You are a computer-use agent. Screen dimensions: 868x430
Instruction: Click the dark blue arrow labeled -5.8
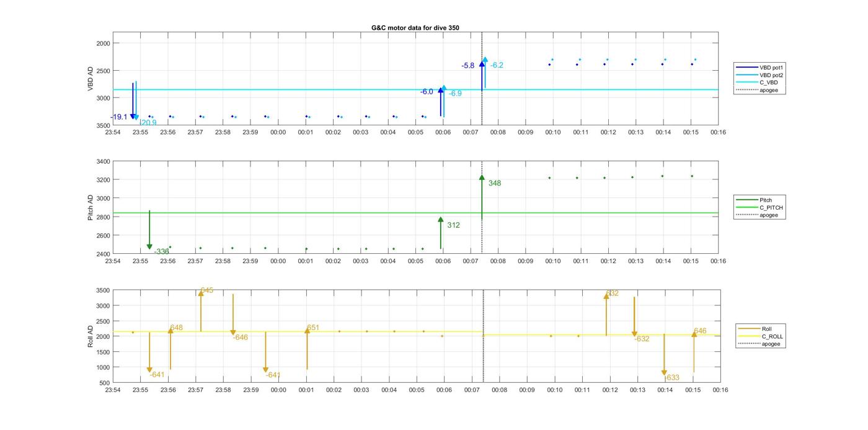(482, 76)
